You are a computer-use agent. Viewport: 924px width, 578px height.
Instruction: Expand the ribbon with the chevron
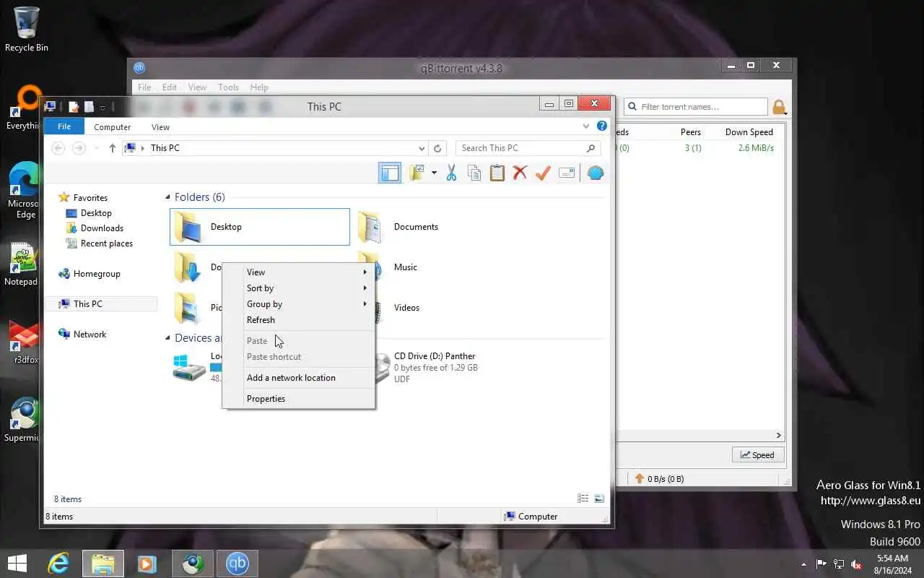(586, 126)
